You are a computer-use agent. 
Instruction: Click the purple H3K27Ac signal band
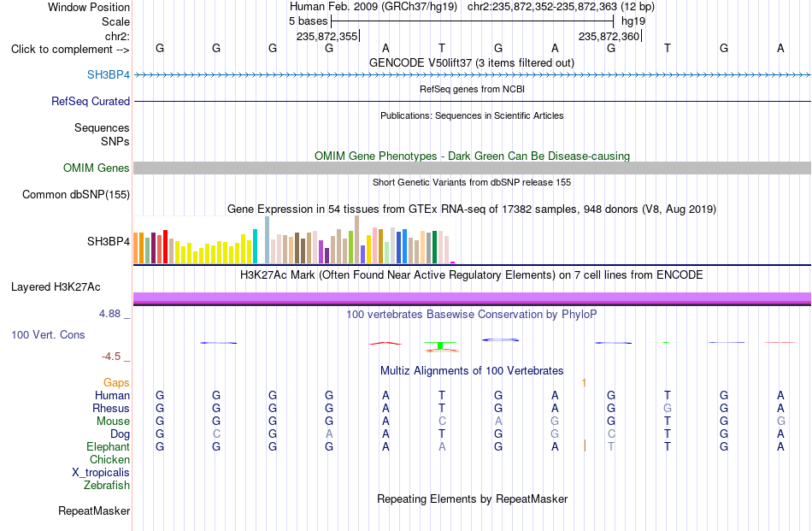pyautogui.click(x=472, y=298)
